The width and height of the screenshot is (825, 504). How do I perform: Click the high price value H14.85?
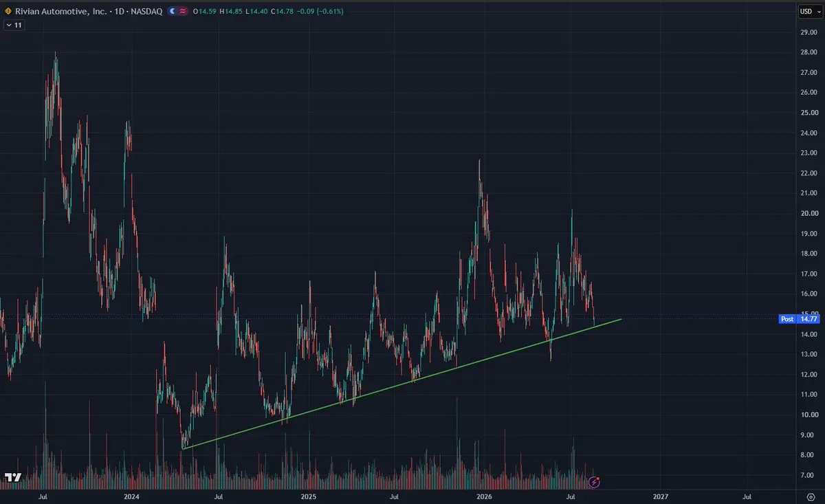coord(231,12)
